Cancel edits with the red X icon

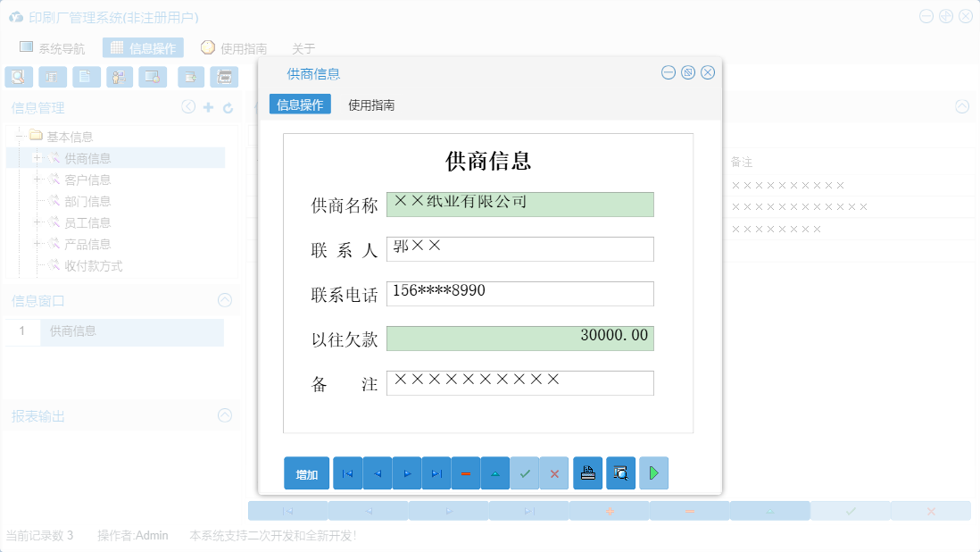[554, 473]
